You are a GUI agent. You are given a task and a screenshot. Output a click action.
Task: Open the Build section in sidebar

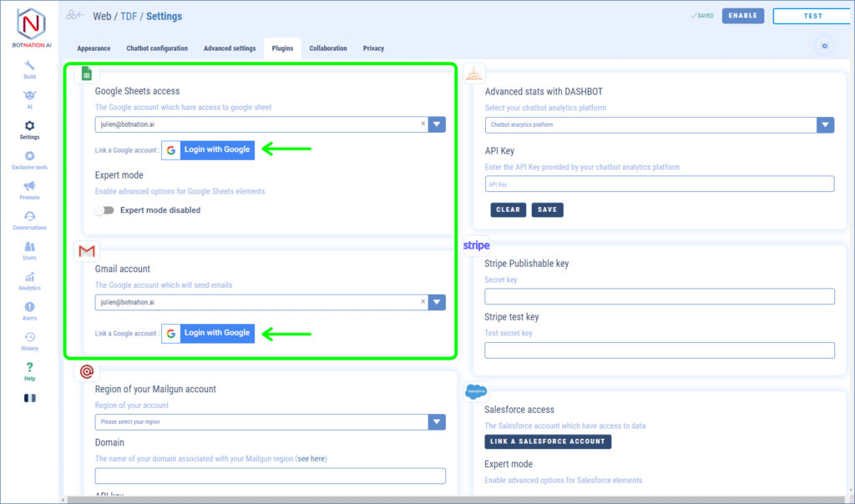[x=29, y=69]
